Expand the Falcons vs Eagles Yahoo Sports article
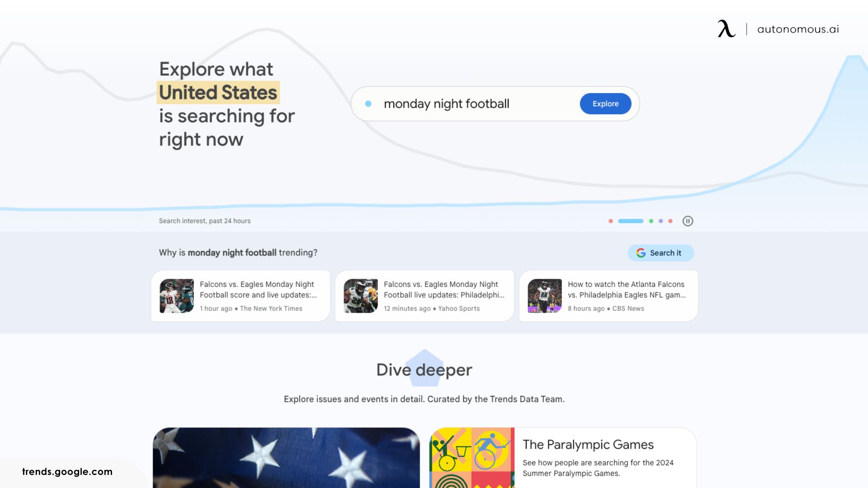868x488 pixels. (x=424, y=296)
